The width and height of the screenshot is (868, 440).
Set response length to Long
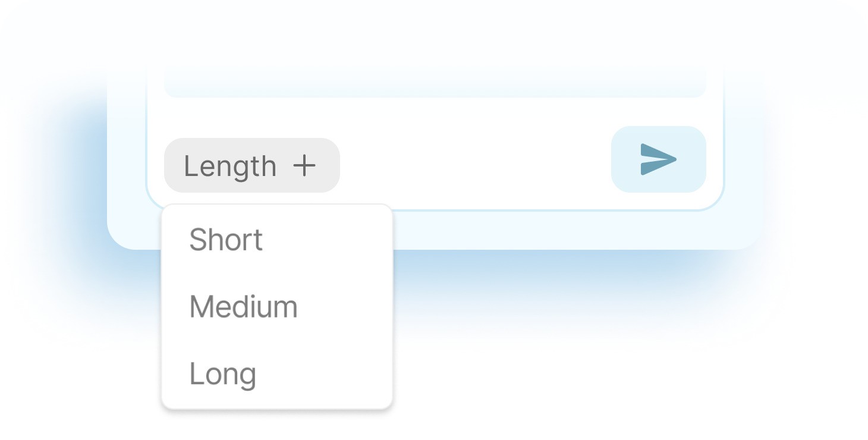[x=222, y=374]
